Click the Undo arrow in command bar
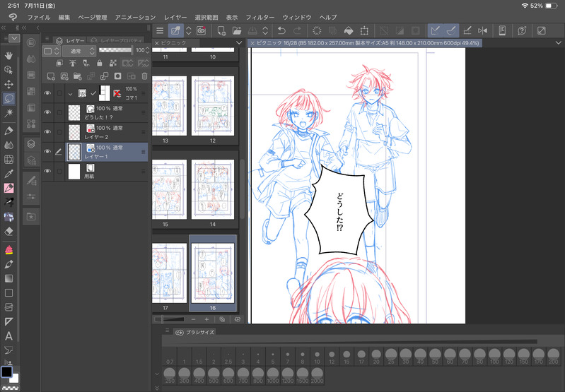The height and width of the screenshot is (392, 565). (281, 30)
